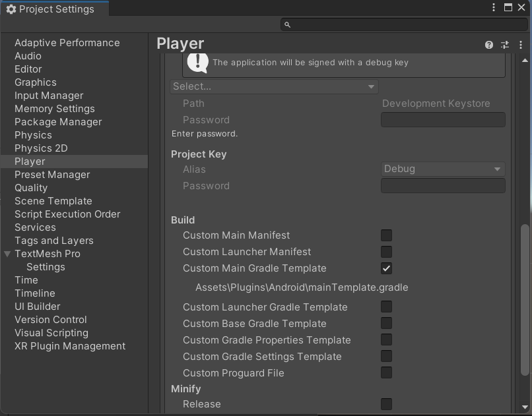Click the Development Keystore path value
532x416 pixels.
pyautogui.click(x=436, y=104)
